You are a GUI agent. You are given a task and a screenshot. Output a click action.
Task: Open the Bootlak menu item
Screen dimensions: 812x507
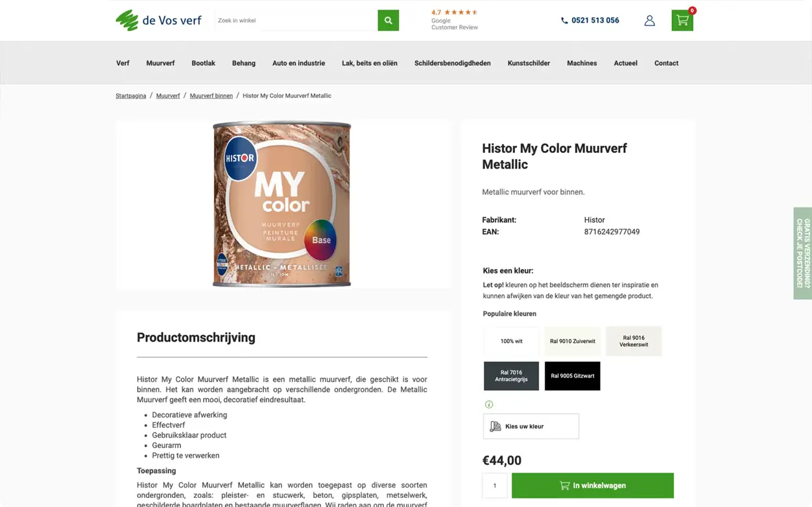(x=203, y=64)
